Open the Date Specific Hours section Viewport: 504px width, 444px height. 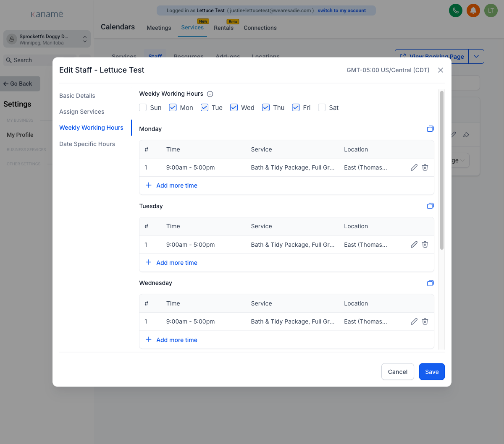[x=87, y=144]
